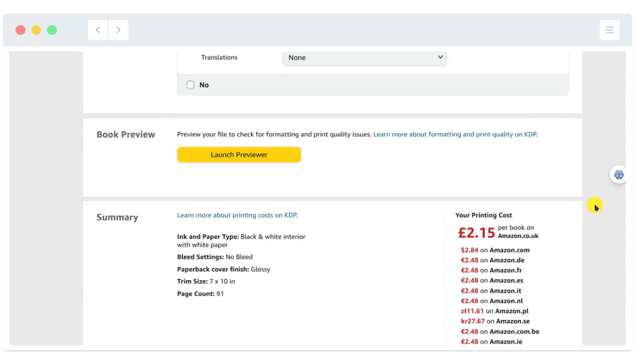Image resolution: width=635 pixels, height=364 pixels.
Task: Open the Translations dropdown set to None
Action: pyautogui.click(x=365, y=58)
